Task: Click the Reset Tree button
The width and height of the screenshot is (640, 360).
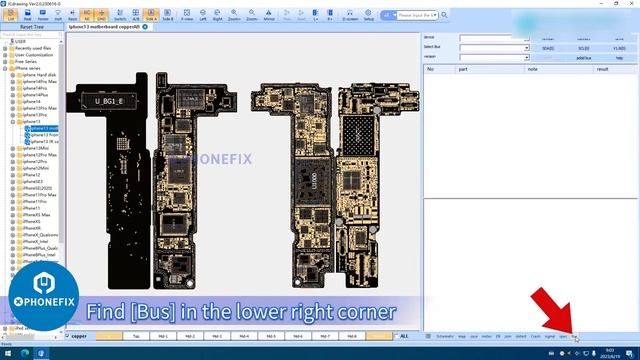Action: click(31, 27)
